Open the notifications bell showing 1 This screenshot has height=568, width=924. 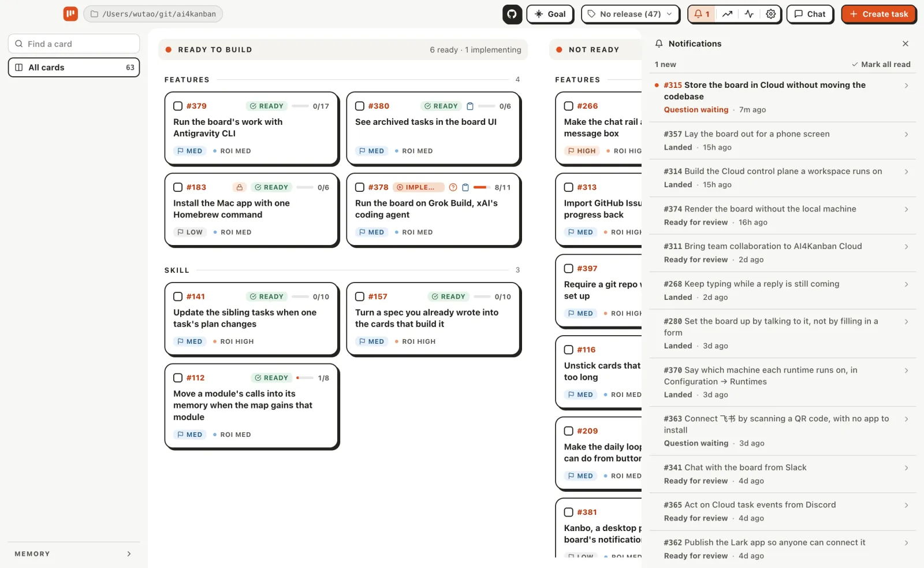(x=702, y=14)
